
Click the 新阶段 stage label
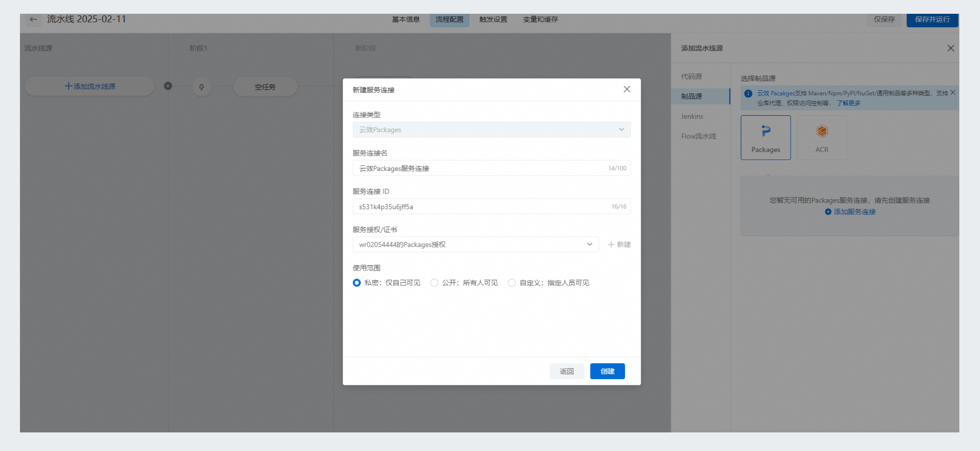[365, 48]
